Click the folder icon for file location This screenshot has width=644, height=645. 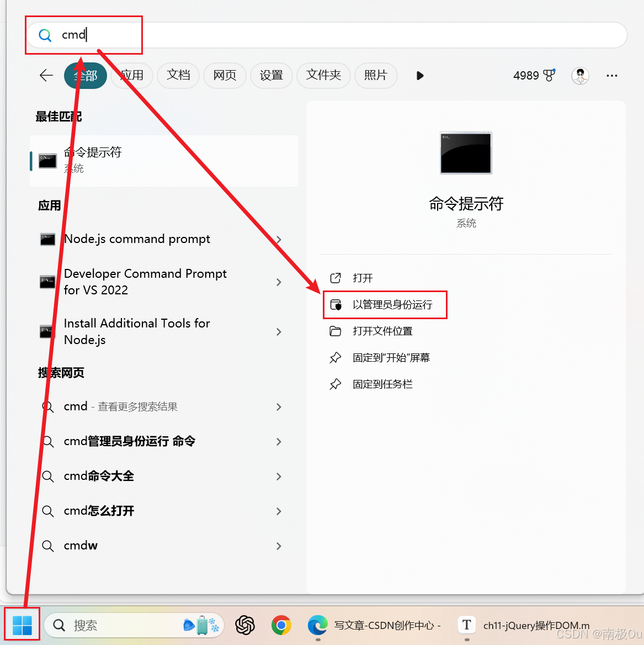point(336,331)
